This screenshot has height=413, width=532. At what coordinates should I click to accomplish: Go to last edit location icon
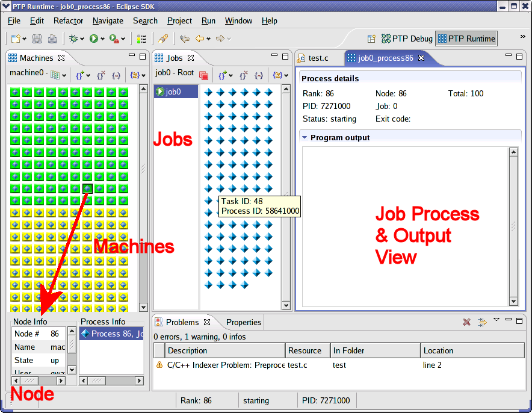[x=185, y=39]
